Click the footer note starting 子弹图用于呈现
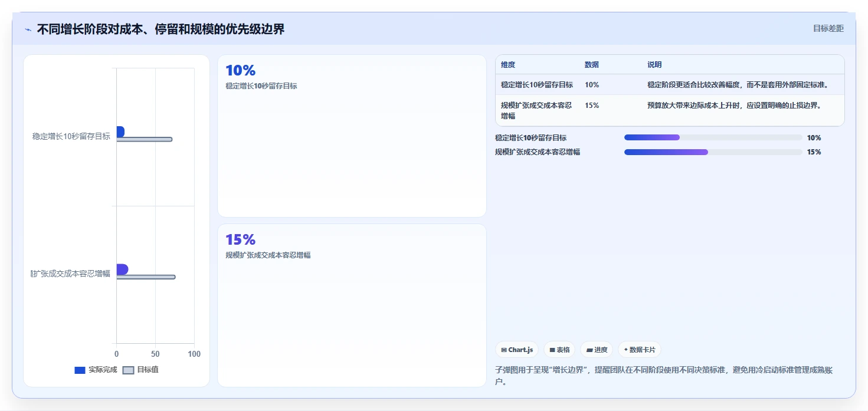 [665, 376]
